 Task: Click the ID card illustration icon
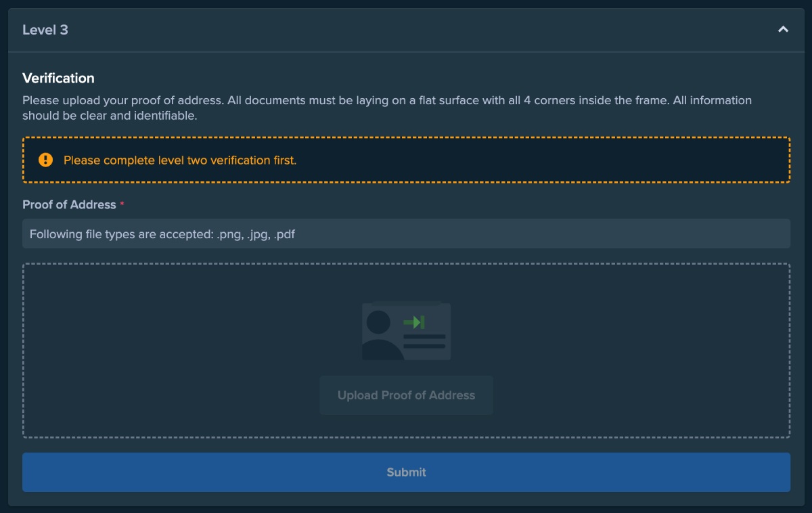tap(406, 332)
